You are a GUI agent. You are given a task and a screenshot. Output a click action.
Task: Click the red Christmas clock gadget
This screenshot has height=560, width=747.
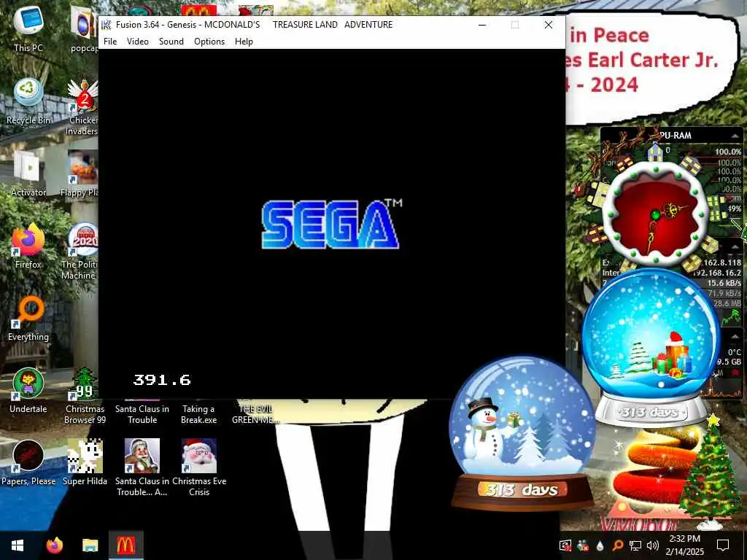656,214
